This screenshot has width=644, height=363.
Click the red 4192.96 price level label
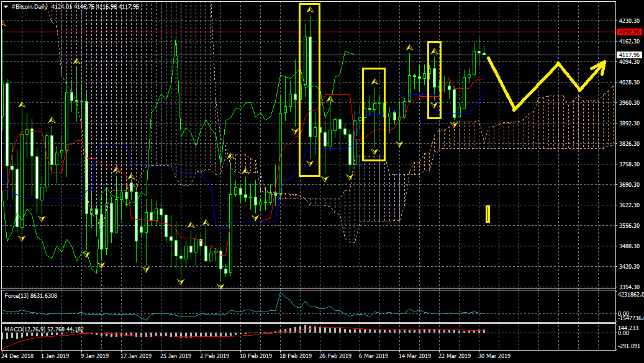click(628, 32)
